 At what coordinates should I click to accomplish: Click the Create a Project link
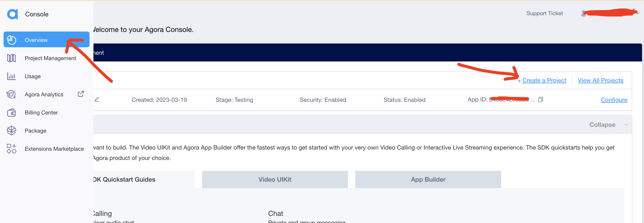point(544,80)
